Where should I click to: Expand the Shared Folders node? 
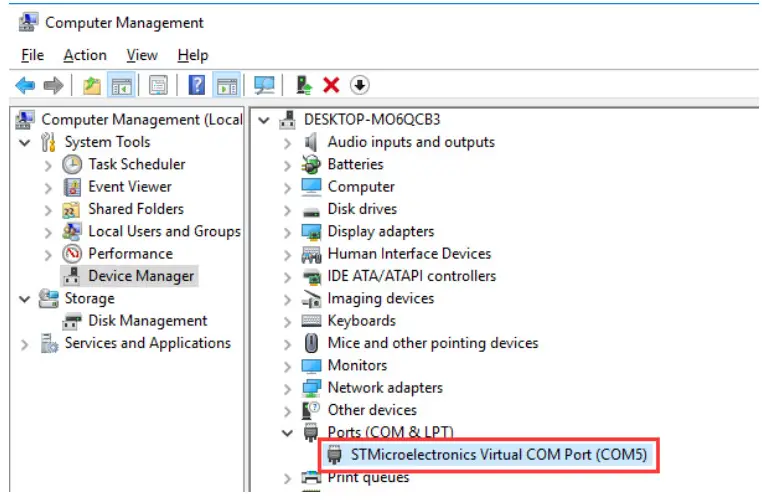(x=48, y=210)
